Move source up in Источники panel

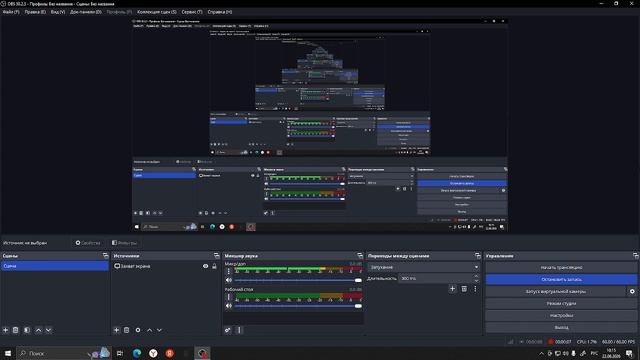coord(149,330)
